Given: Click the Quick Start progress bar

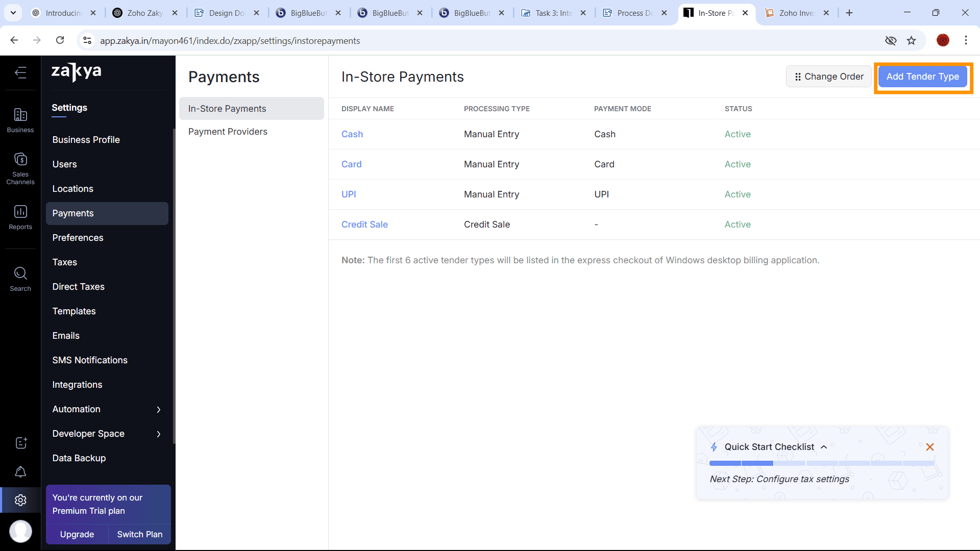Looking at the screenshot, I should [822, 463].
